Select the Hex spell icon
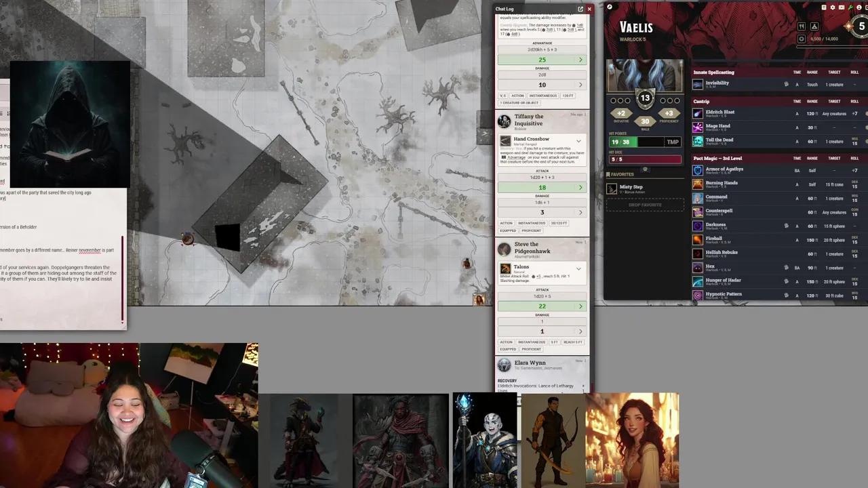868x488 pixels. 698,267
